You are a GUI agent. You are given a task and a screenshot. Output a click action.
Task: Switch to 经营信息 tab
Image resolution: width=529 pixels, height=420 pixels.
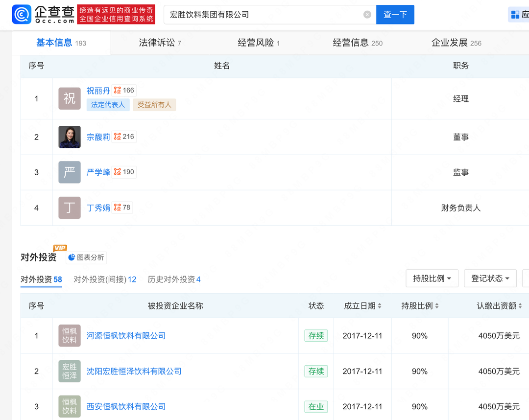tap(357, 43)
